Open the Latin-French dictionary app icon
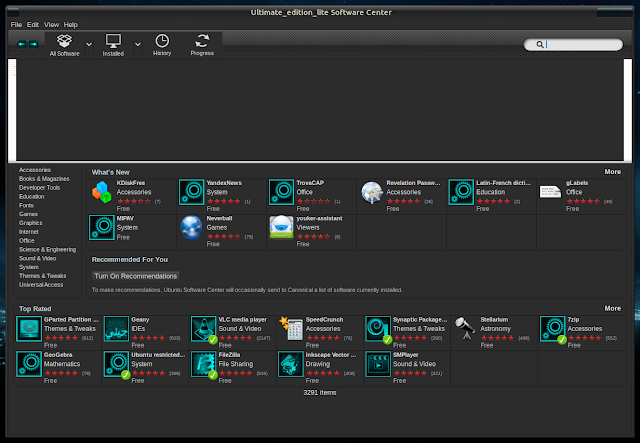640x443 pixels. click(x=461, y=192)
